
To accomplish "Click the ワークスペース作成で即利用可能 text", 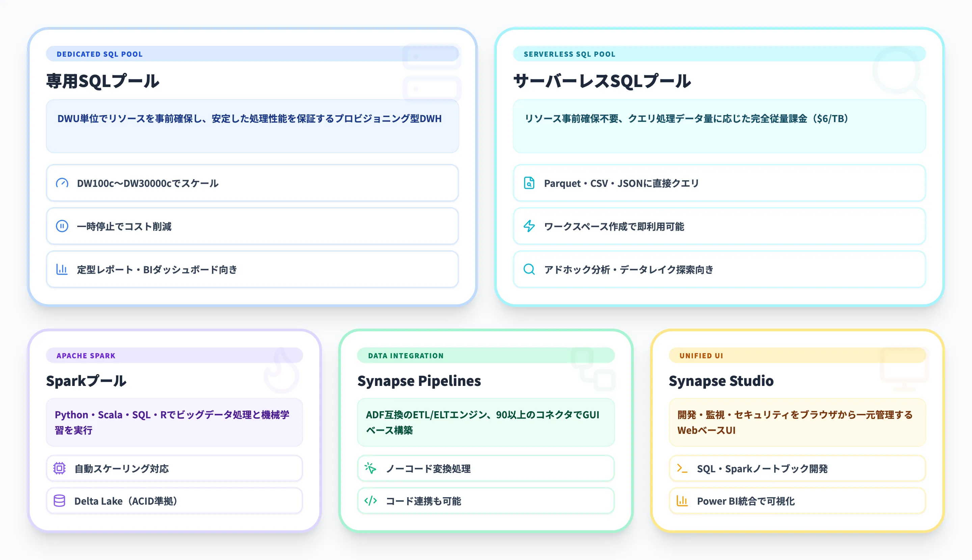I will [614, 227].
